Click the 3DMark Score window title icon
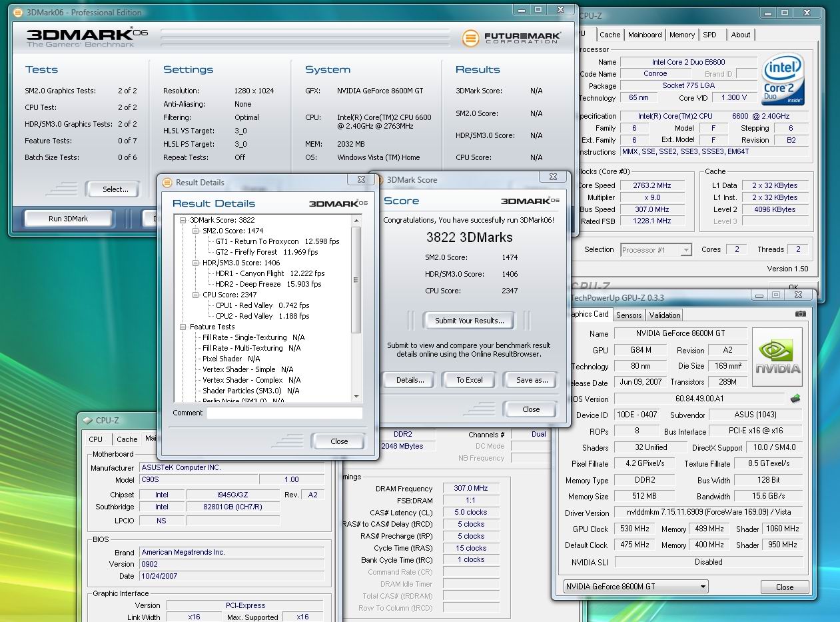840x622 pixels. coord(378,179)
